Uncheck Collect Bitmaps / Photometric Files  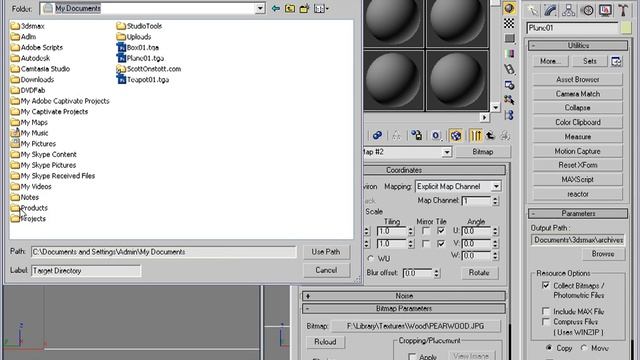coord(546,285)
